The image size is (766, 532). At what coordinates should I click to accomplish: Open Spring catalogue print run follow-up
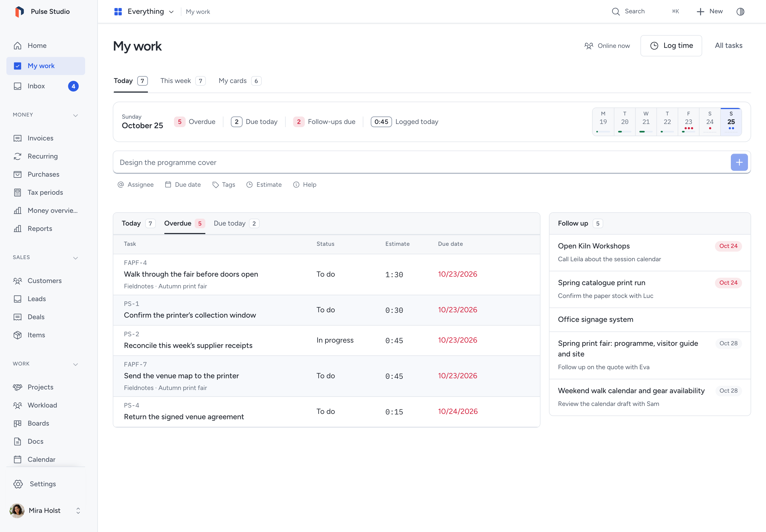[x=650, y=289]
